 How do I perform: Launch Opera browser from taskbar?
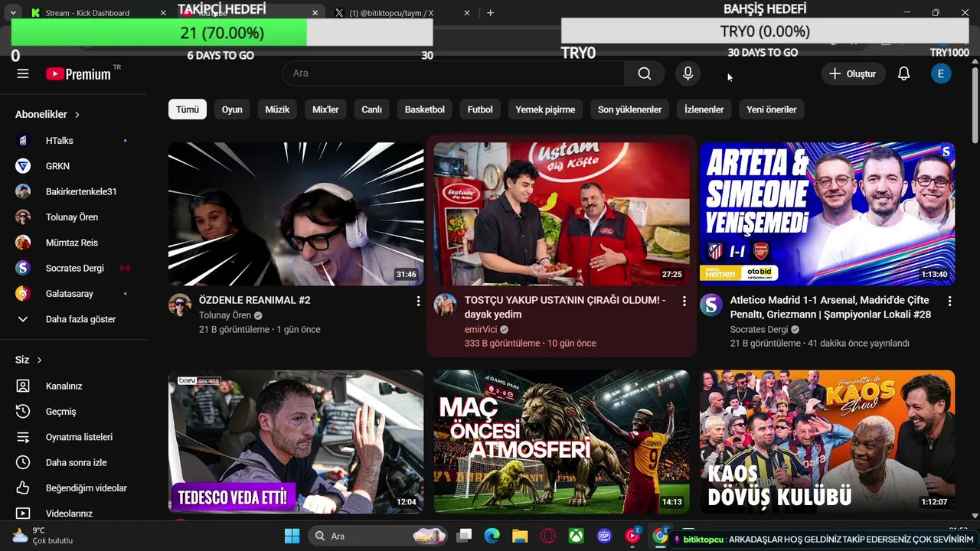548,536
